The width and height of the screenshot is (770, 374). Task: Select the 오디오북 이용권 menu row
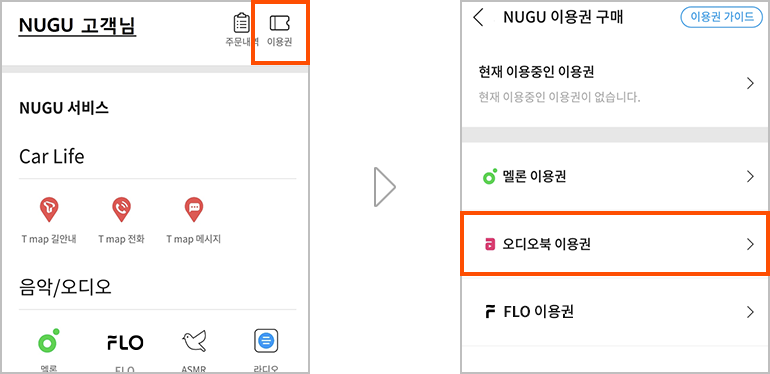[616, 244]
